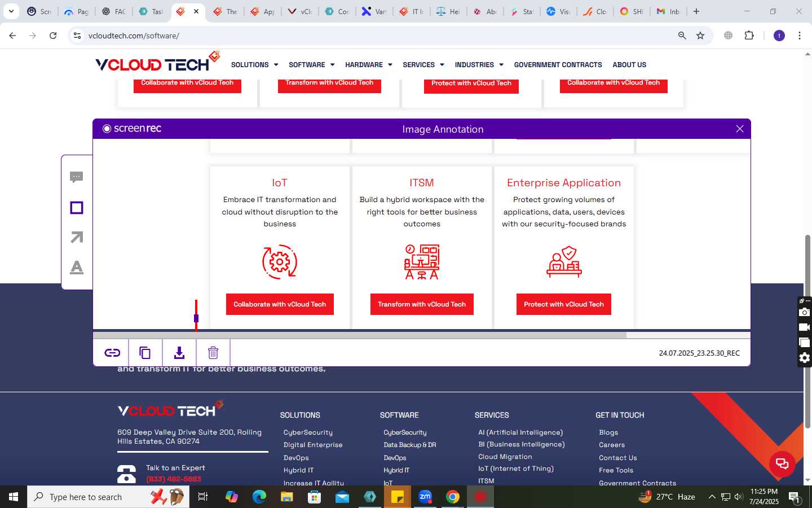Select the arrow annotation tool
Image resolution: width=812 pixels, height=508 pixels.
click(x=77, y=237)
